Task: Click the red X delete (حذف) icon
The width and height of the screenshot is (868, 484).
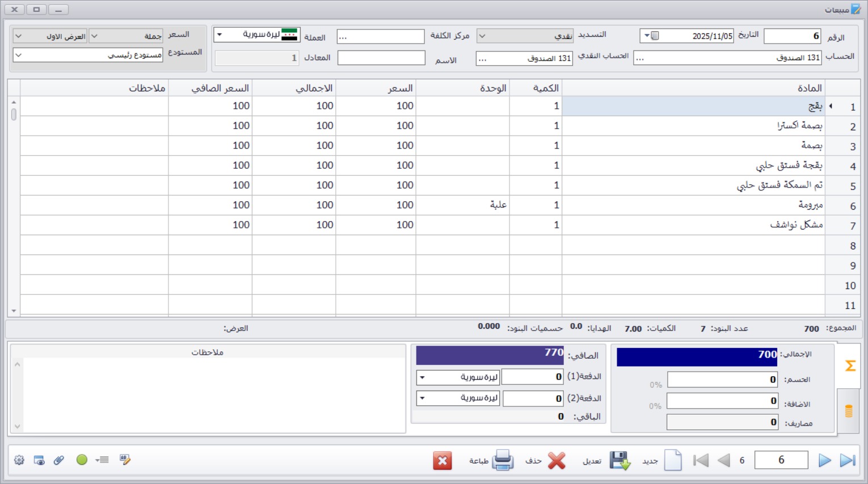Action: 557,460
